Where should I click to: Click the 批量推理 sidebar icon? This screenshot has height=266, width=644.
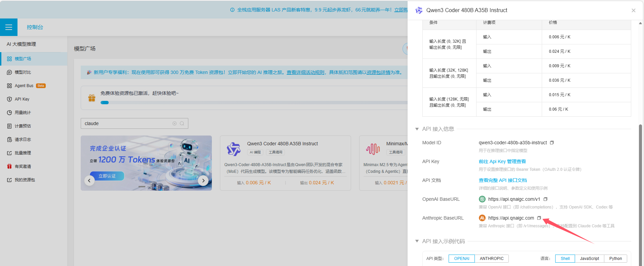[9, 153]
